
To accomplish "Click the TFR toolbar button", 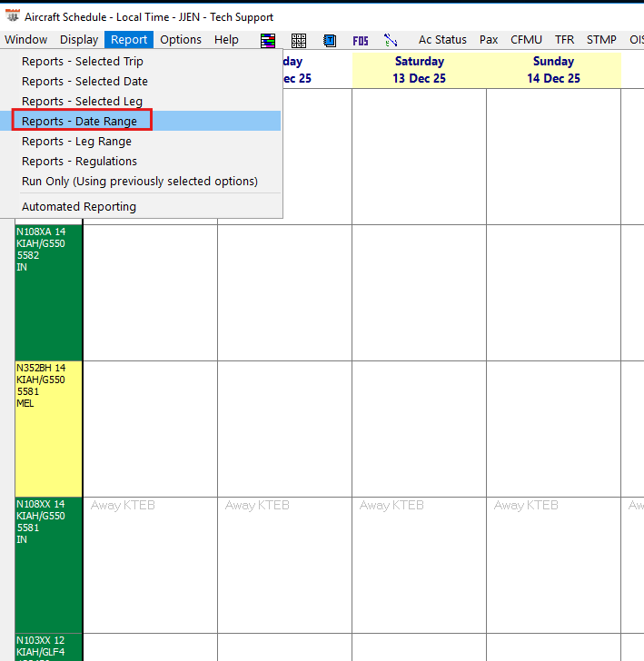I will click(564, 39).
